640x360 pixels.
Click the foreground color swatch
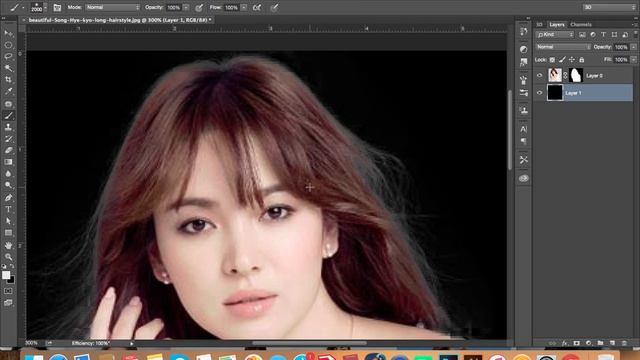[6, 275]
